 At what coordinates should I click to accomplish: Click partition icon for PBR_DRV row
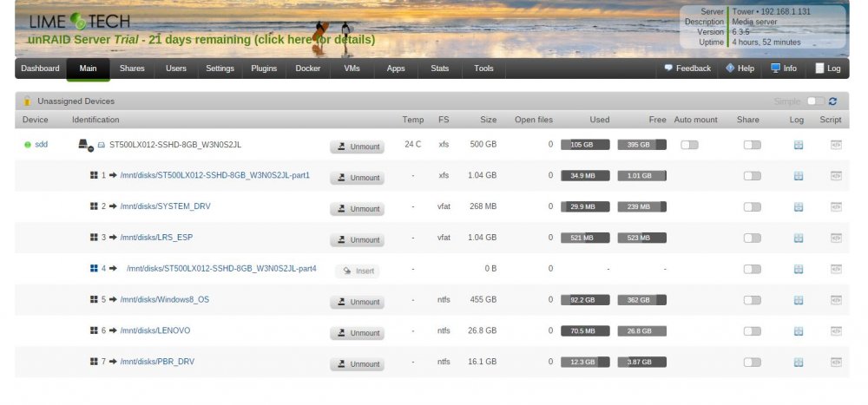point(94,362)
